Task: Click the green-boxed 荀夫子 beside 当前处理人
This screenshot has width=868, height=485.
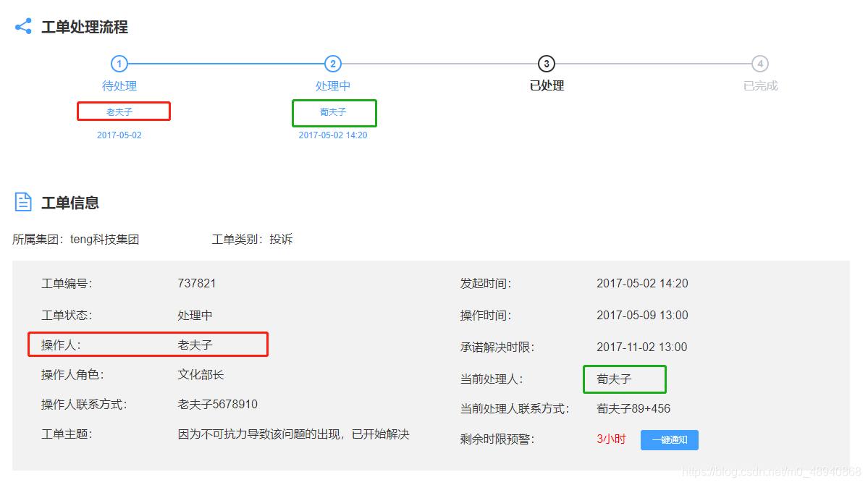Action: point(624,379)
